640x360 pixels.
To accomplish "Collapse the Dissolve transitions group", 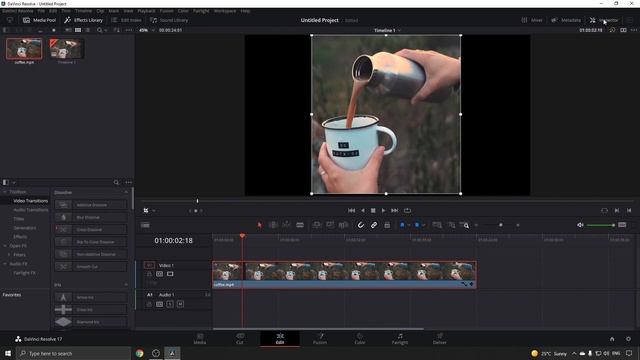I will [x=126, y=192].
